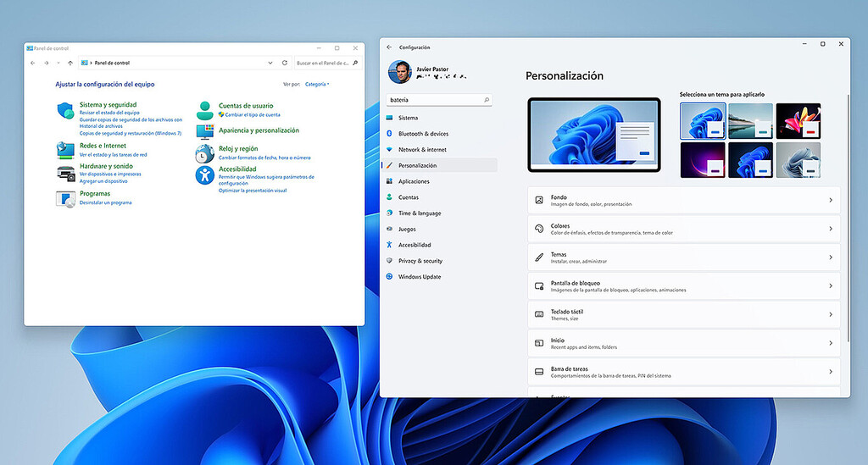Click Optimizar la presentación visual link
This screenshot has width=868, height=465.
pos(253,191)
